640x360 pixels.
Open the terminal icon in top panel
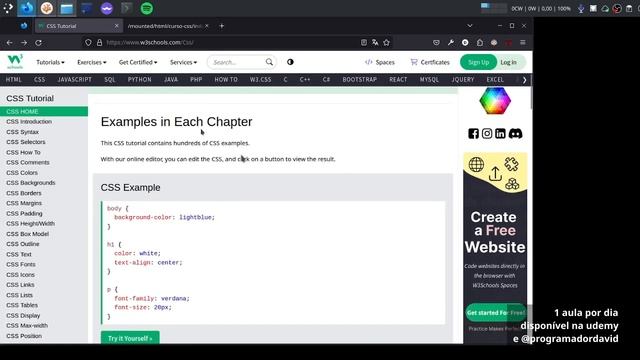tap(127, 8)
